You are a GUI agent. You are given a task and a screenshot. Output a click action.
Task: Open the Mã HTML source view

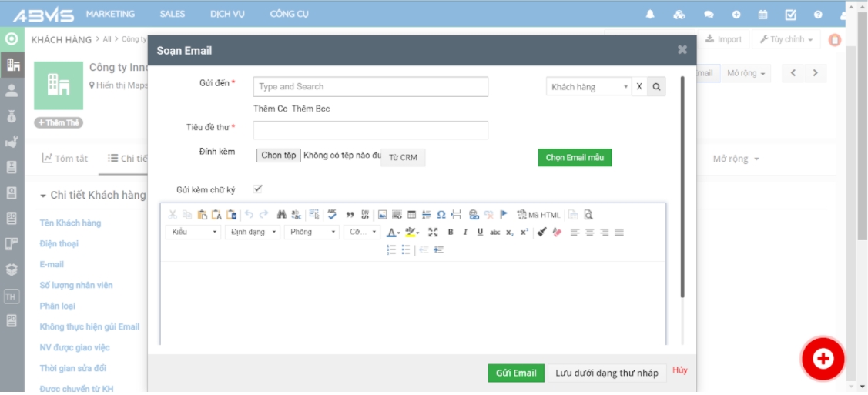538,215
